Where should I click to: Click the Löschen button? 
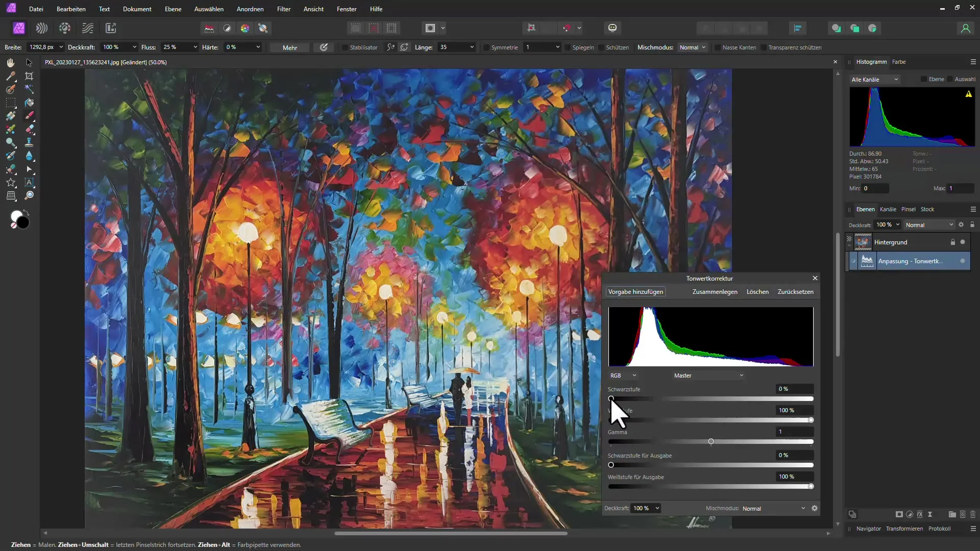point(757,292)
